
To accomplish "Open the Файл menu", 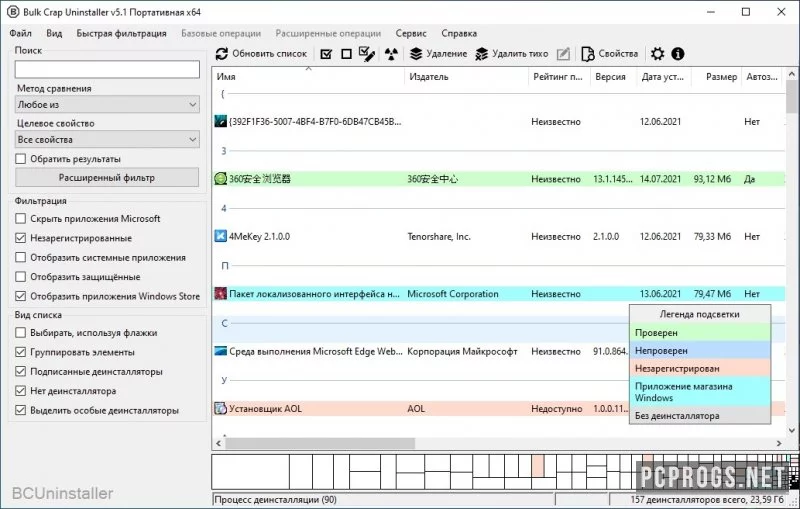I will (x=20, y=33).
